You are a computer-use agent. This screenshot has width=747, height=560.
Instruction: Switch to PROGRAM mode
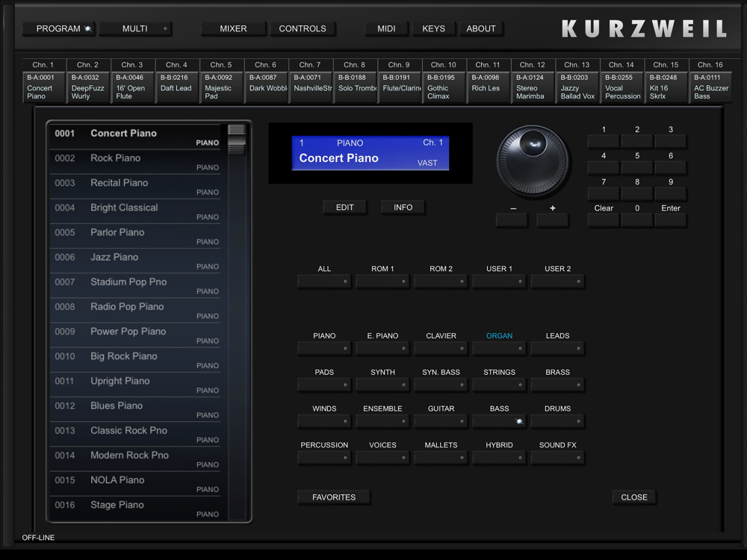click(x=58, y=28)
